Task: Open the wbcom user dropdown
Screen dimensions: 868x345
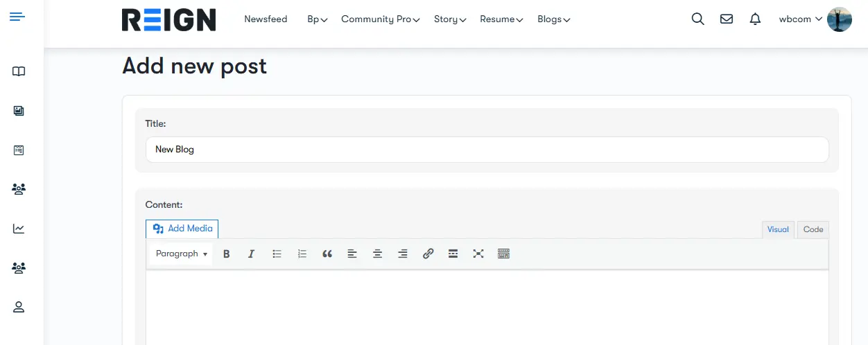Action: 801,19
